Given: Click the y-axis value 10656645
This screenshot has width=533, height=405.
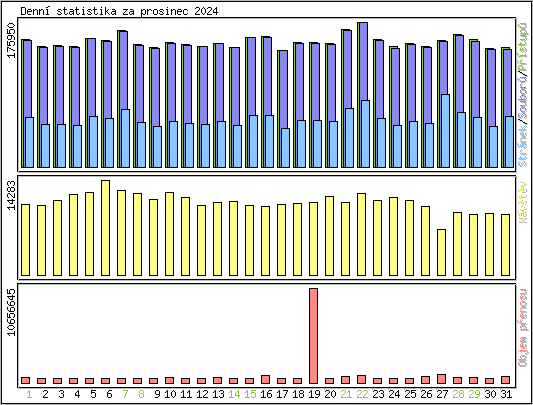Looking at the screenshot, I should pyautogui.click(x=12, y=312).
